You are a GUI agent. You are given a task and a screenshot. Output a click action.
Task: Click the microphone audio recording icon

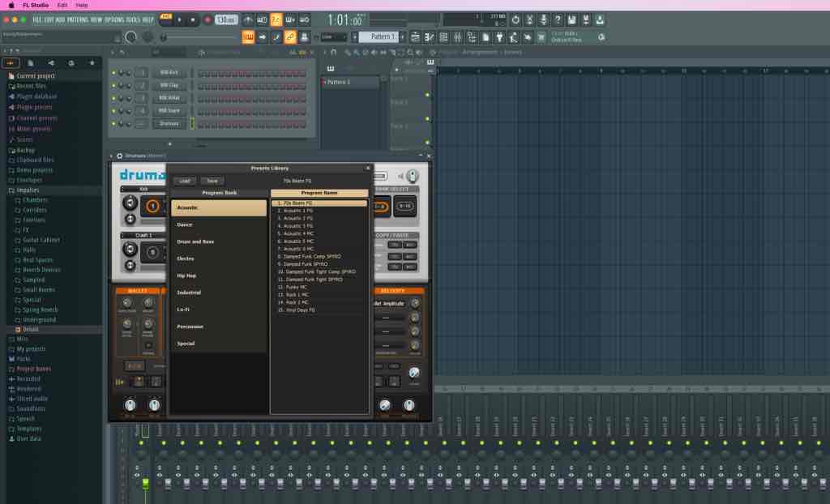click(543, 19)
